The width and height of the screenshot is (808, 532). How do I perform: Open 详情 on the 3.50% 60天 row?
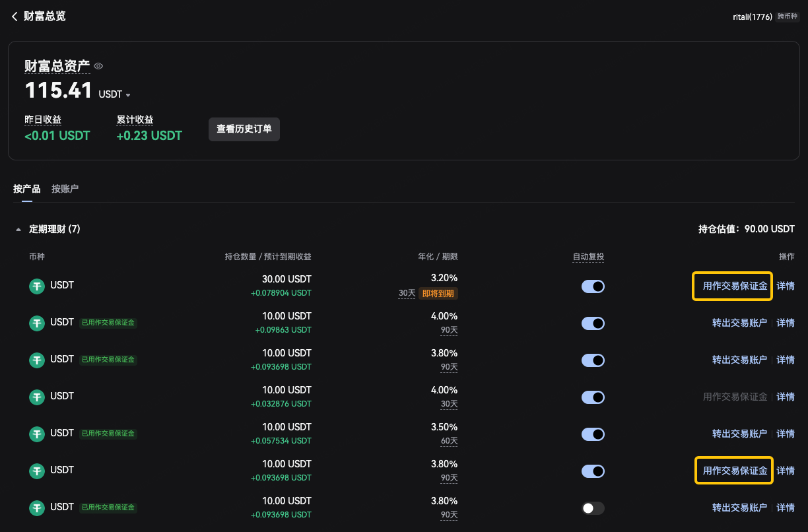click(x=786, y=434)
